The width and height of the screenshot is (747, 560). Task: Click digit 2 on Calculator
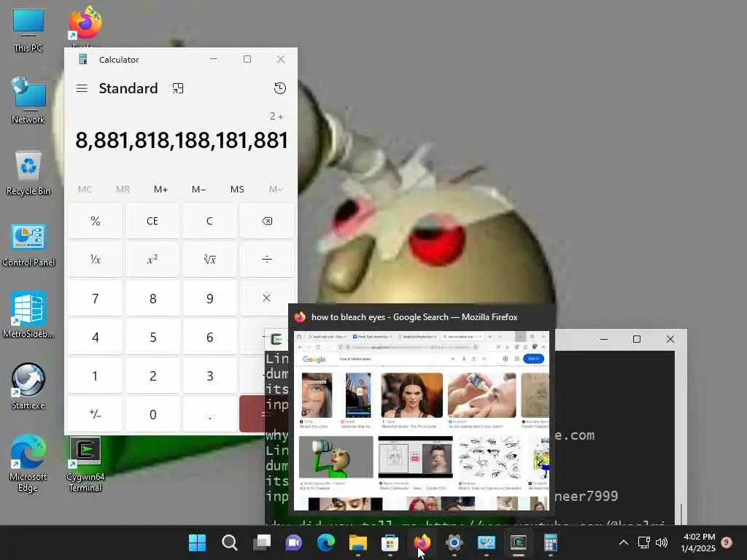pyautogui.click(x=152, y=376)
